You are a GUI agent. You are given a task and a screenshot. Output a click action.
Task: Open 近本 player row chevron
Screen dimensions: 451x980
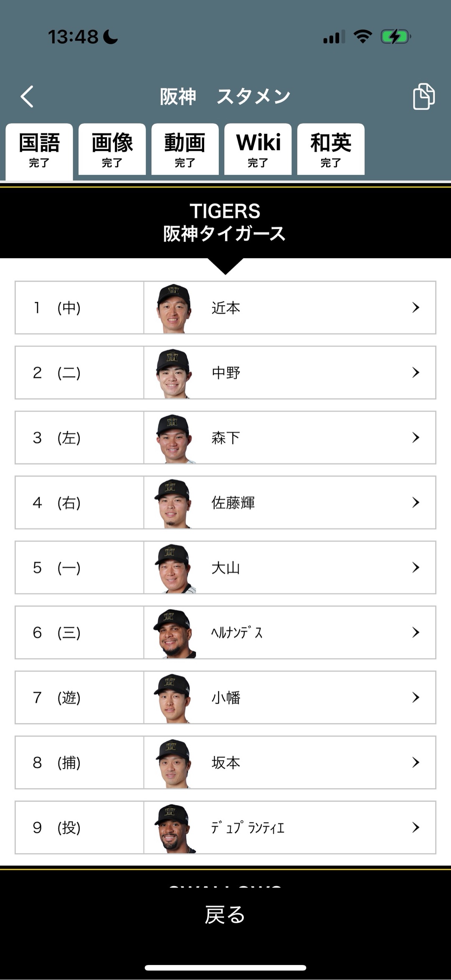tap(416, 308)
